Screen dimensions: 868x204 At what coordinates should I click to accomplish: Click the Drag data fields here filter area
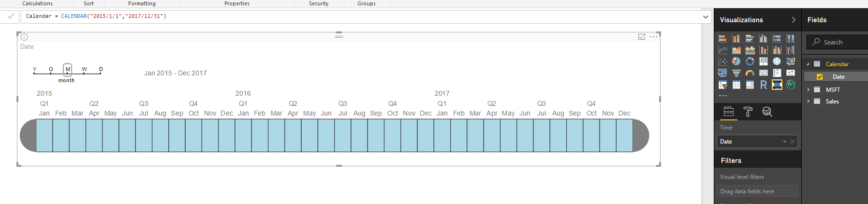pos(757,191)
